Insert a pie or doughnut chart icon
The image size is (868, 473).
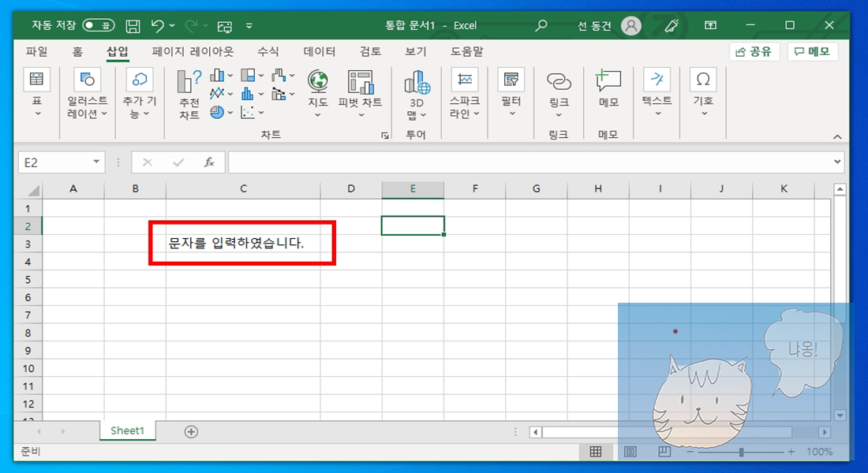pos(218,112)
